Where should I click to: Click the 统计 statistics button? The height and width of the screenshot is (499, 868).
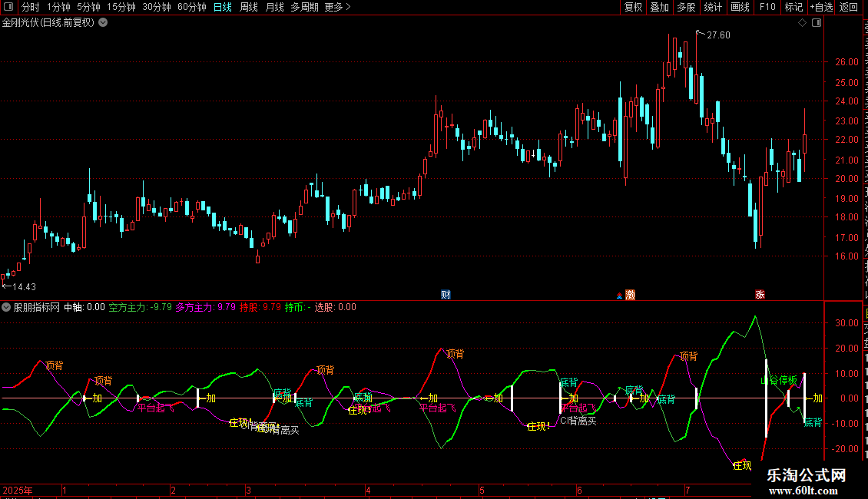point(712,7)
